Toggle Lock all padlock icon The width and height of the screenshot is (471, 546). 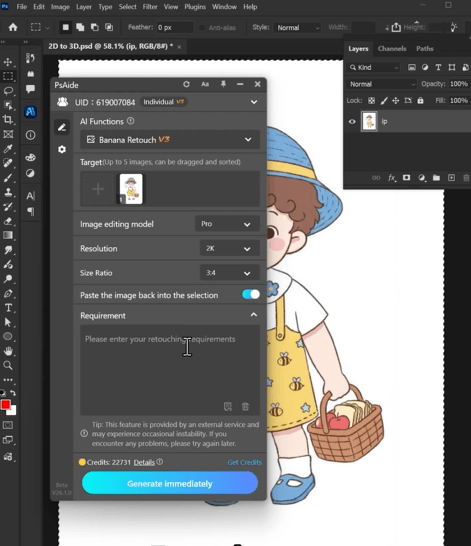[420, 101]
